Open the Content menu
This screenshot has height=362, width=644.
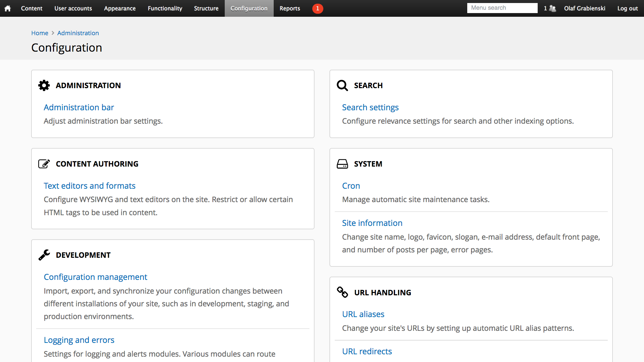[x=32, y=8]
